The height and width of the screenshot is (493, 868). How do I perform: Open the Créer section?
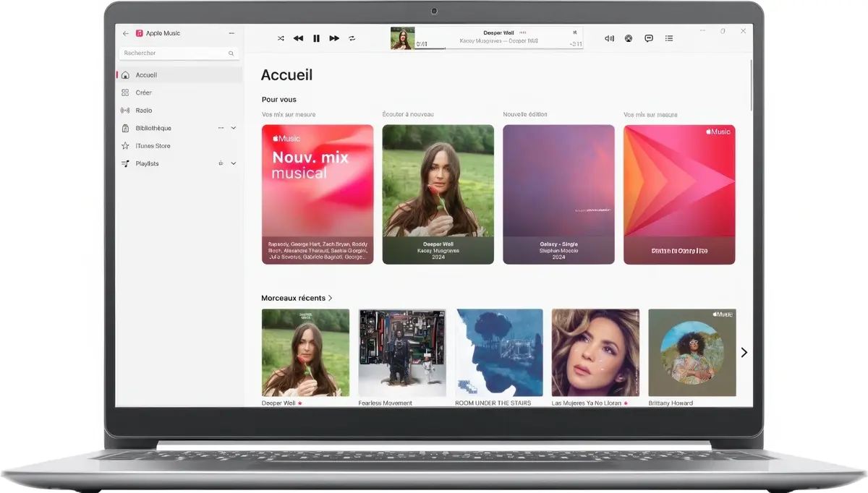[179, 93]
